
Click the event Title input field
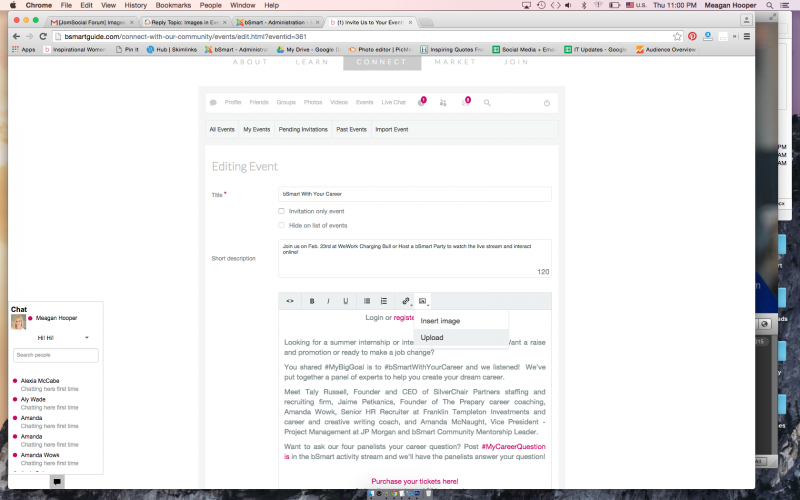[x=415, y=194]
